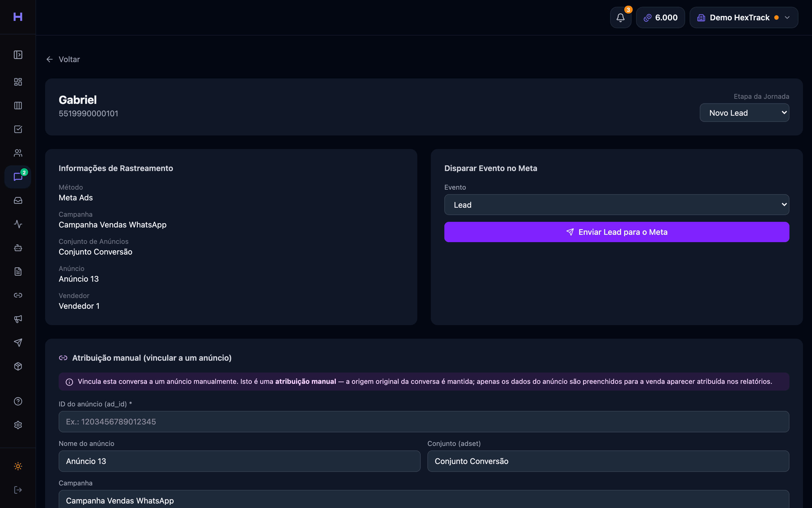Image resolution: width=812 pixels, height=508 pixels.
Task: Click the link icon beside Atribuição manual
Action: click(x=63, y=358)
